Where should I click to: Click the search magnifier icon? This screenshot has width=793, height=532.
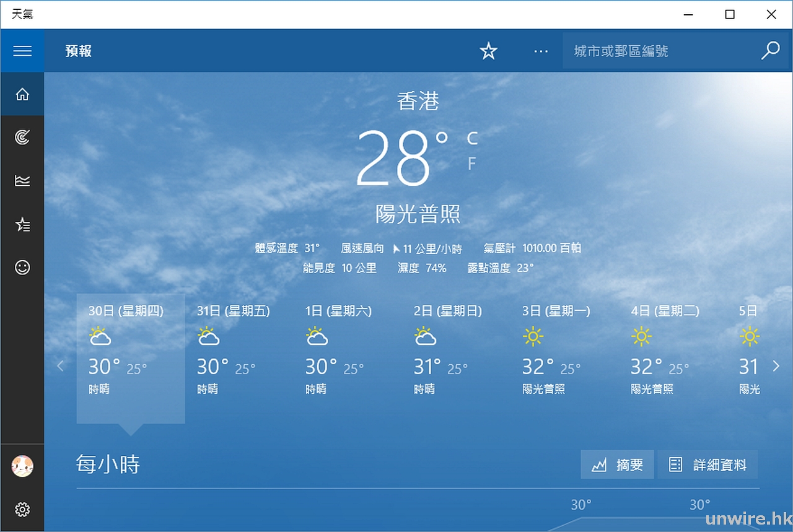click(x=770, y=51)
